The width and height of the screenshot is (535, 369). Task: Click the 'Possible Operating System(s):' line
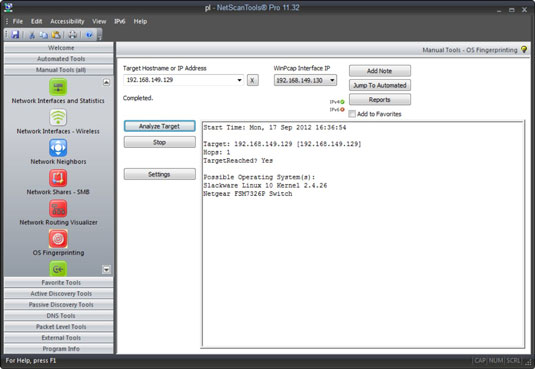pyautogui.click(x=259, y=177)
